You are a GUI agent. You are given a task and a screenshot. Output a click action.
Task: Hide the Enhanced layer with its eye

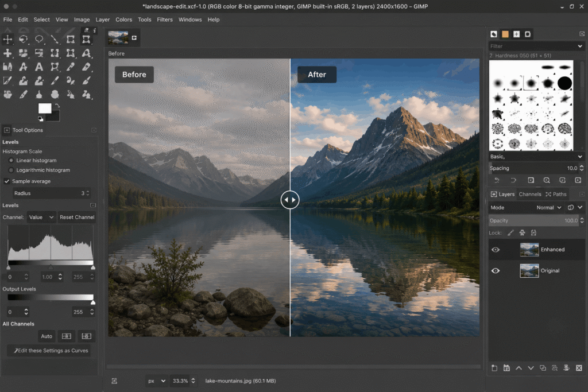pyautogui.click(x=496, y=250)
